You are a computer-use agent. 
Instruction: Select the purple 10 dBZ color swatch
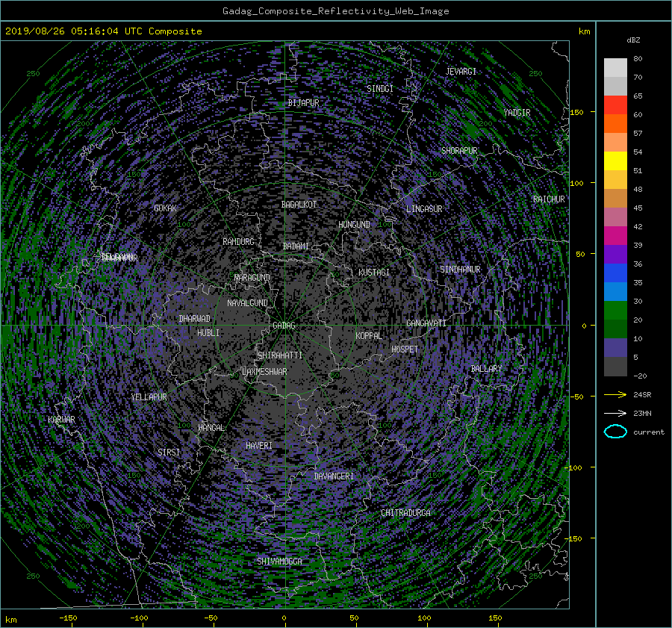click(615, 347)
